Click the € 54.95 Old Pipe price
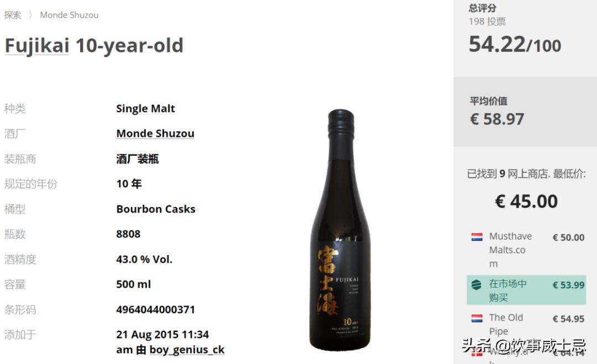Image resolution: width=597 pixels, height=364 pixels. point(568,319)
